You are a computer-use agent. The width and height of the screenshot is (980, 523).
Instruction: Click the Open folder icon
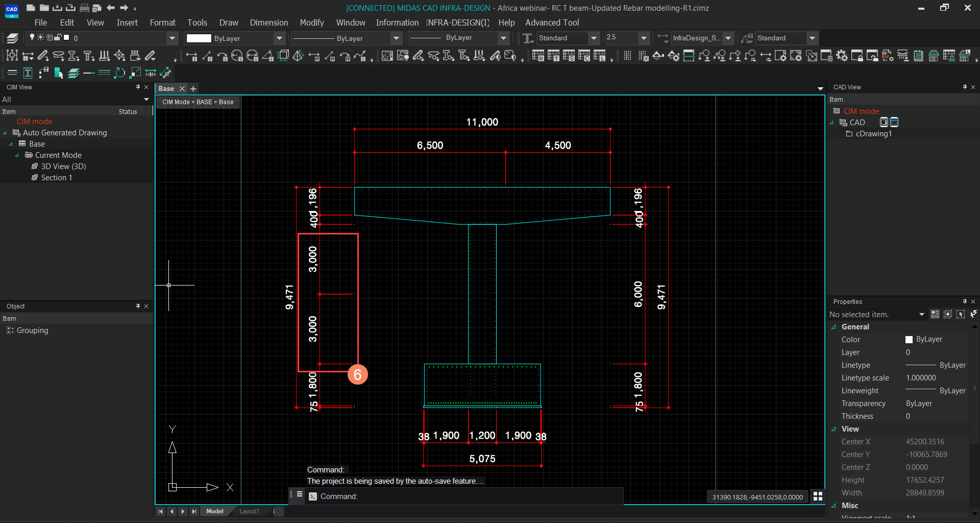[x=44, y=8]
